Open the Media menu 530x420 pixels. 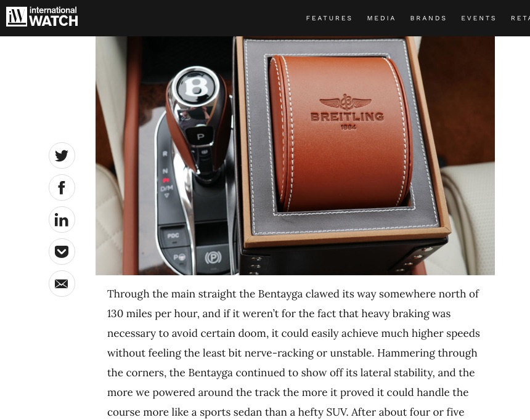(x=381, y=18)
